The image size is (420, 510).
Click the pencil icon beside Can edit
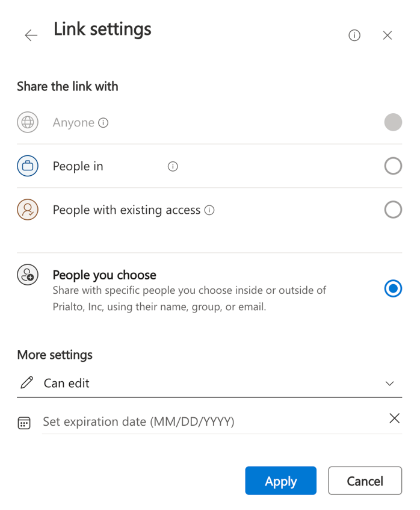coord(26,383)
